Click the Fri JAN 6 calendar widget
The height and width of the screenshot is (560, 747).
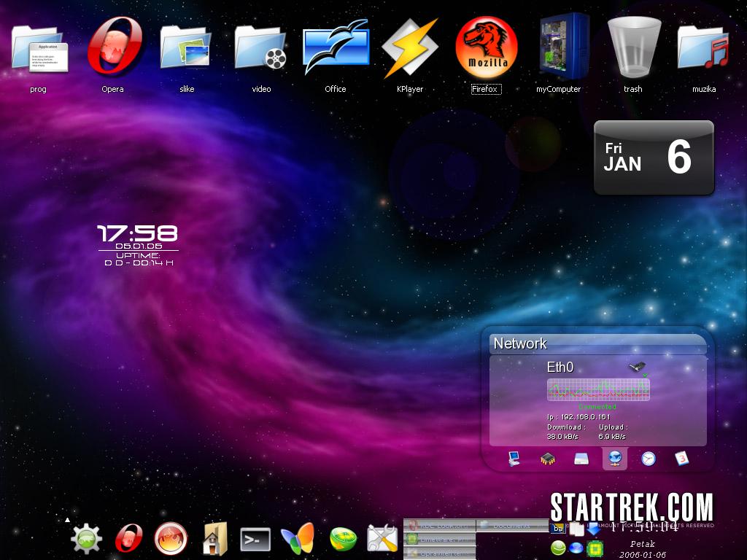point(654,157)
